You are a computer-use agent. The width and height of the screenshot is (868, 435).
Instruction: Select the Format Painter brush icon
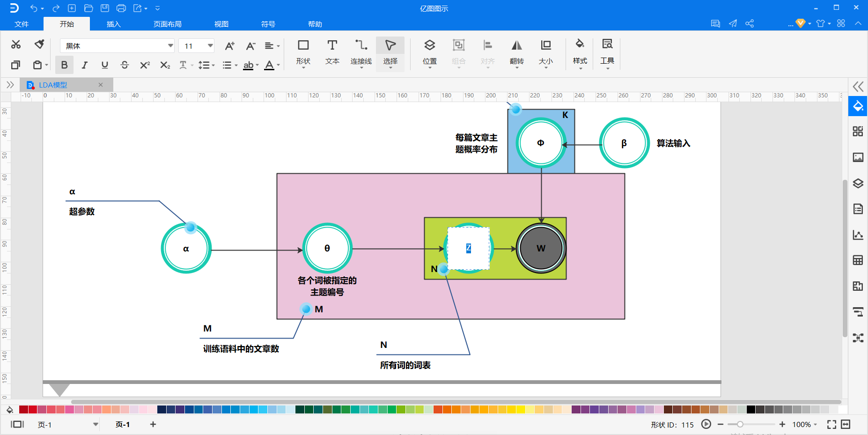pyautogui.click(x=39, y=44)
